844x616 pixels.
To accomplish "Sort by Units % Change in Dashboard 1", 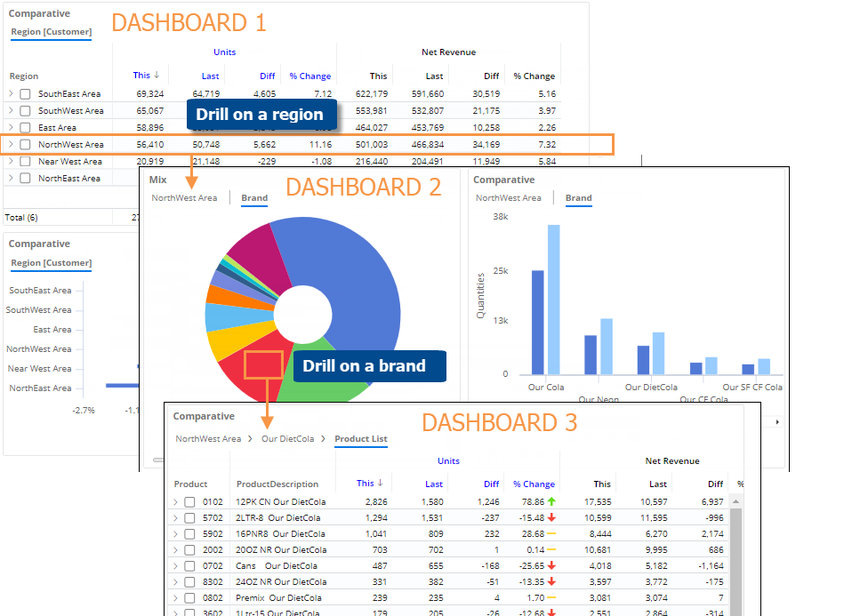I will 309,76.
